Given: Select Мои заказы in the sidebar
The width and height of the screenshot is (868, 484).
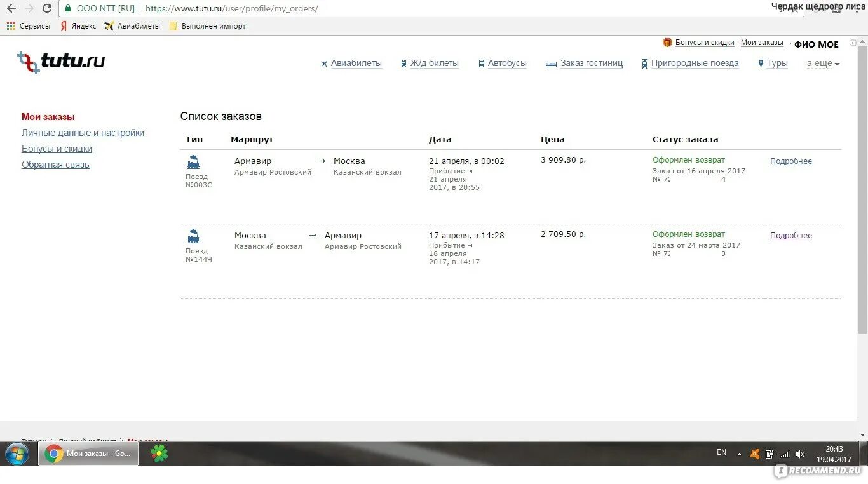Looking at the screenshot, I should coord(48,117).
